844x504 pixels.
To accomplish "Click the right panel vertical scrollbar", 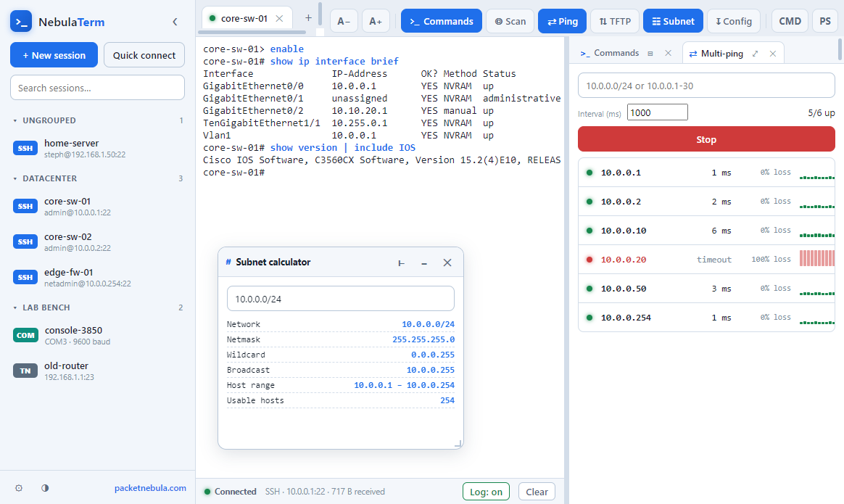I will click(840, 49).
